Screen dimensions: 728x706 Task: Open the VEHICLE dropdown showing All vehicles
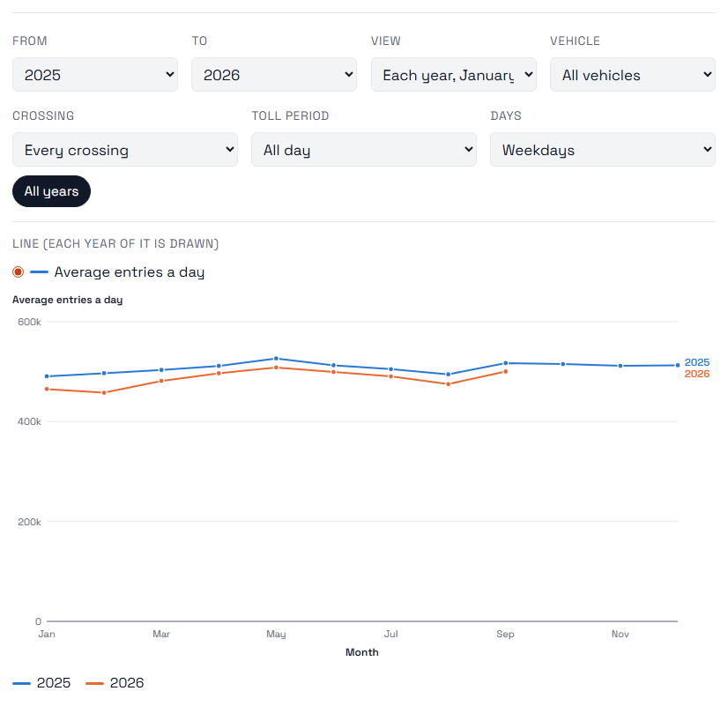(632, 75)
